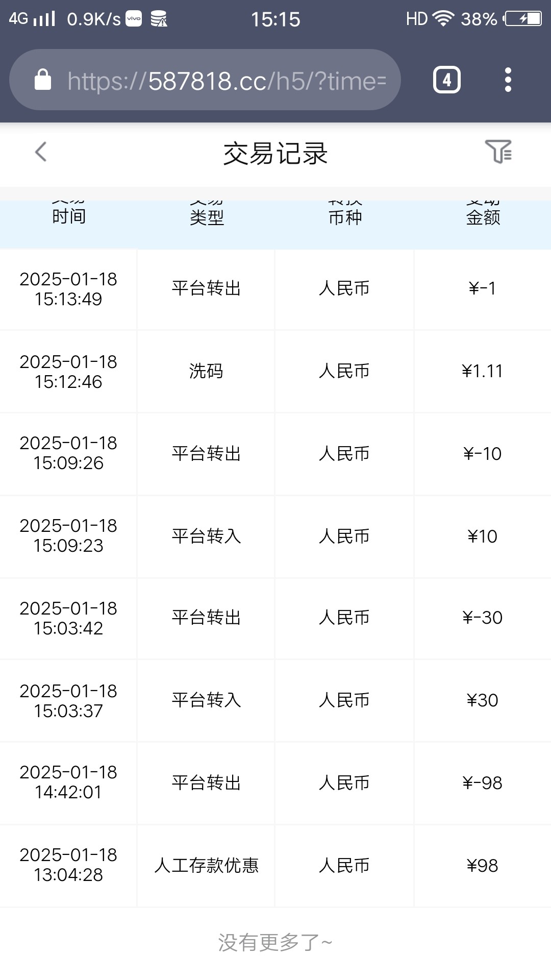Tap the padlock site security icon
This screenshot has height=980, width=551.
43,80
